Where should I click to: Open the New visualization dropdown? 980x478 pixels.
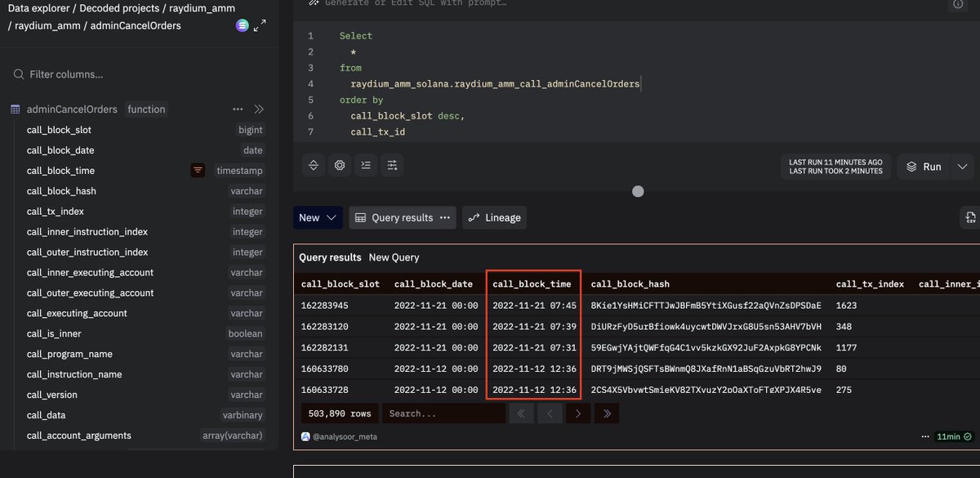[318, 217]
